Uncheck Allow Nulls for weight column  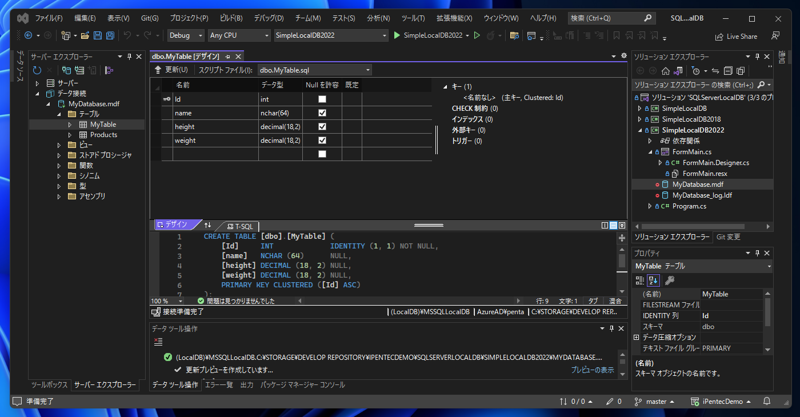(x=322, y=140)
